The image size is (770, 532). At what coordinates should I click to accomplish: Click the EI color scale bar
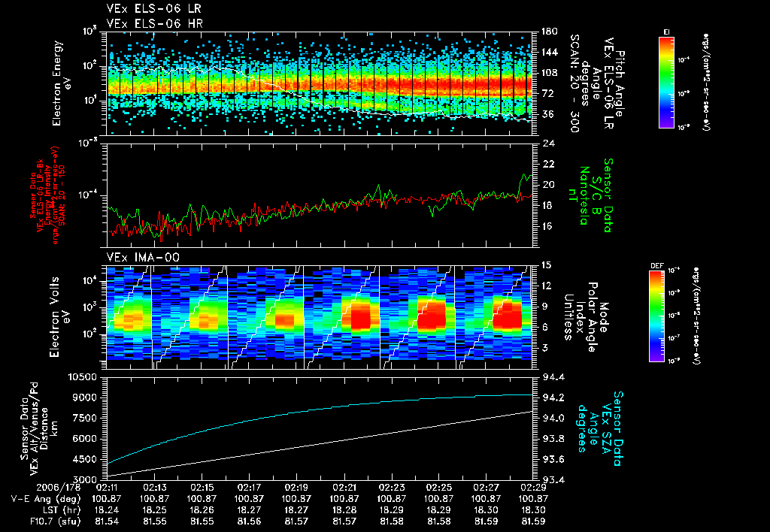pos(666,82)
